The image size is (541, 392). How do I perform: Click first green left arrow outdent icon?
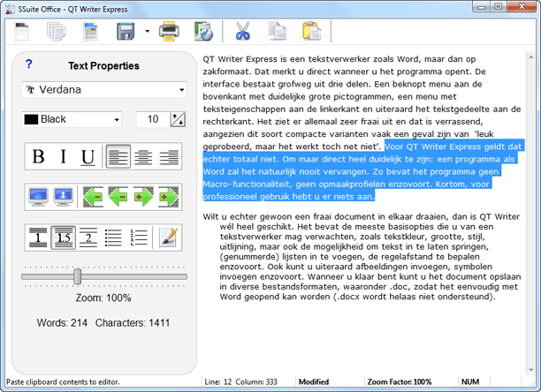pos(93,197)
